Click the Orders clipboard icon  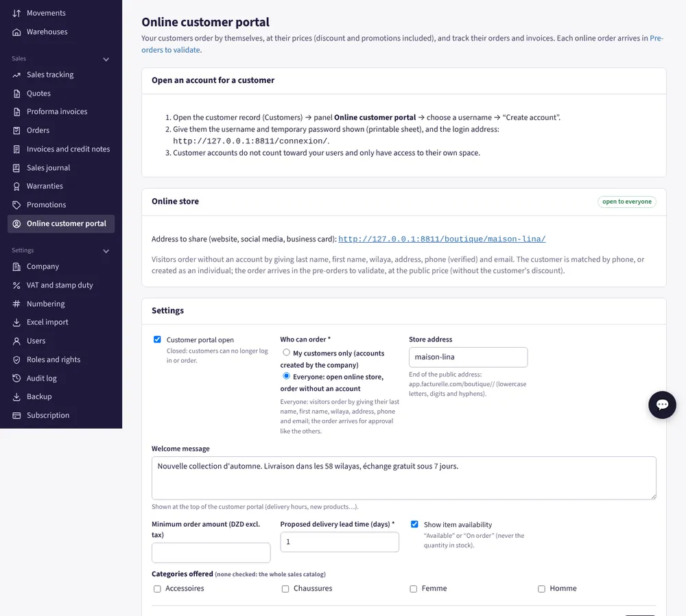(16, 130)
